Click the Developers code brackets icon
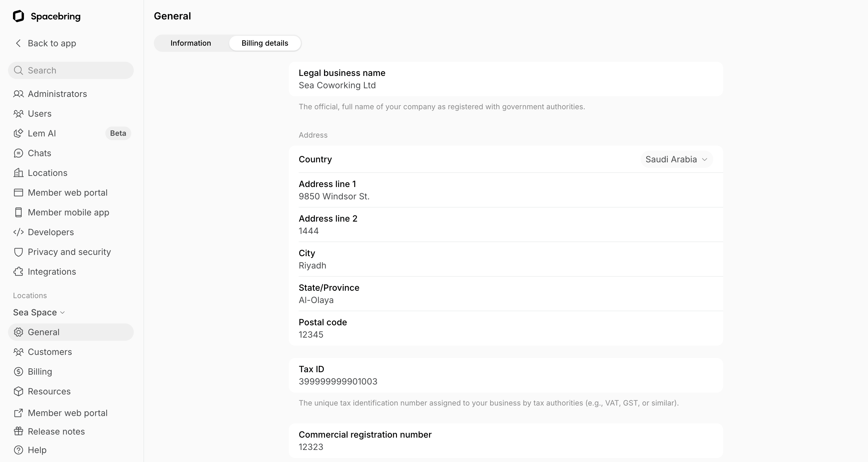This screenshot has width=868, height=462. (18, 232)
